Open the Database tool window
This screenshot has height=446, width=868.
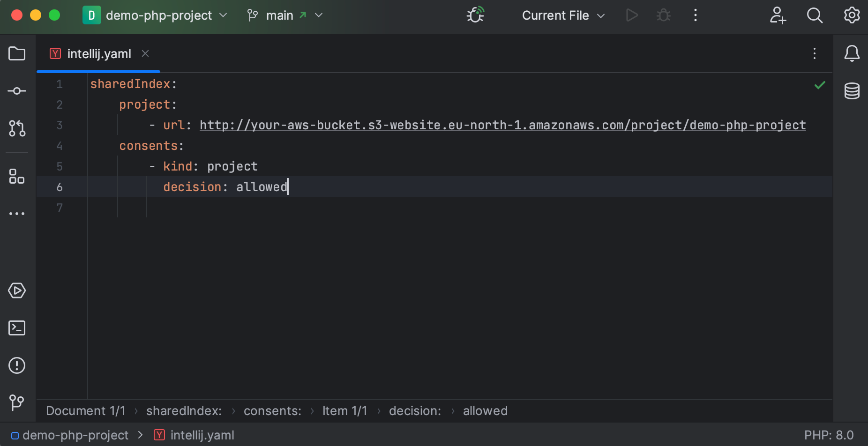(x=853, y=90)
